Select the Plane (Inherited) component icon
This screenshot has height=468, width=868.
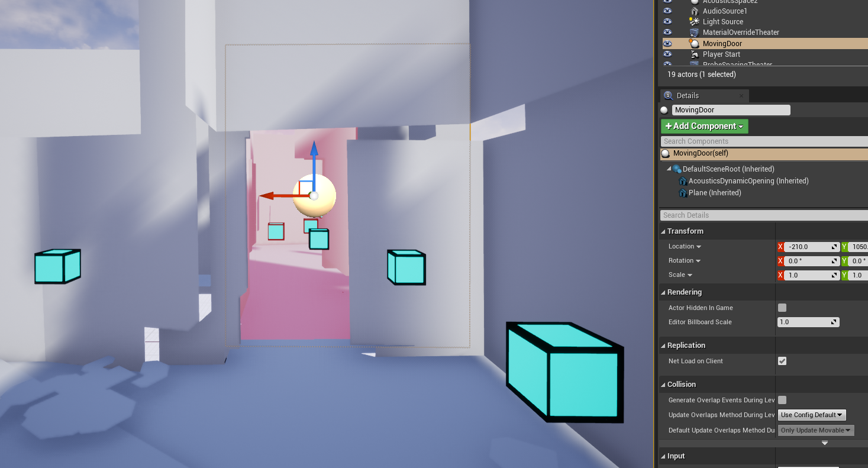(x=683, y=193)
